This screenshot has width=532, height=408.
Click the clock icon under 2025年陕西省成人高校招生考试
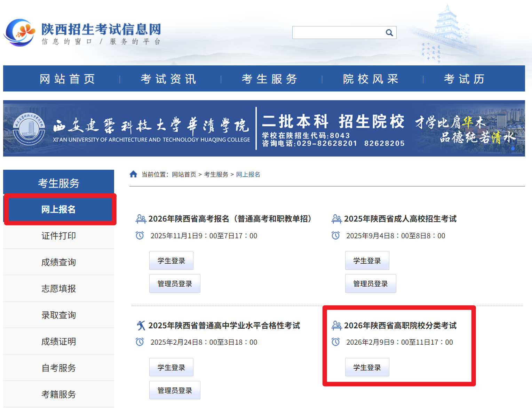coord(335,235)
